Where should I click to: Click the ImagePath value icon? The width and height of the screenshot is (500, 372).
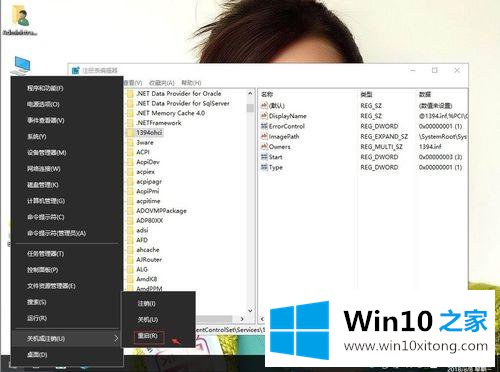point(264,137)
